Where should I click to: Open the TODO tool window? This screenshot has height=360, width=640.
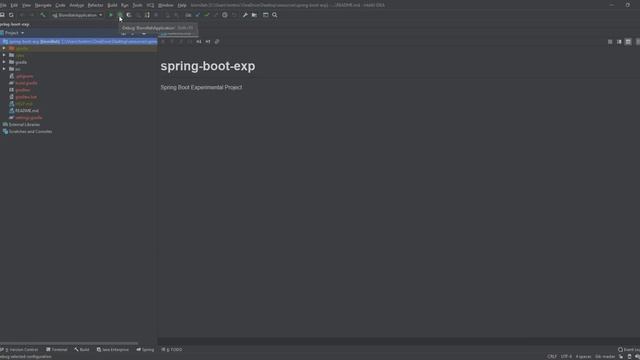(x=172, y=350)
